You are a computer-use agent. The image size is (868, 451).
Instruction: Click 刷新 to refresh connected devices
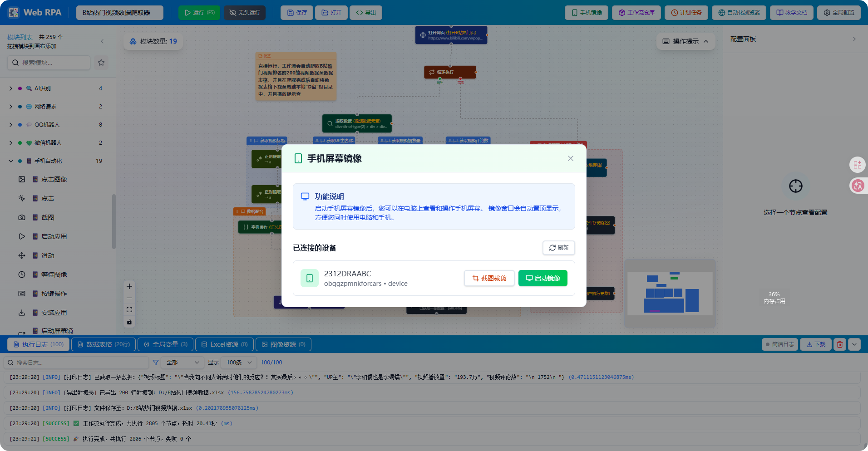pos(558,248)
